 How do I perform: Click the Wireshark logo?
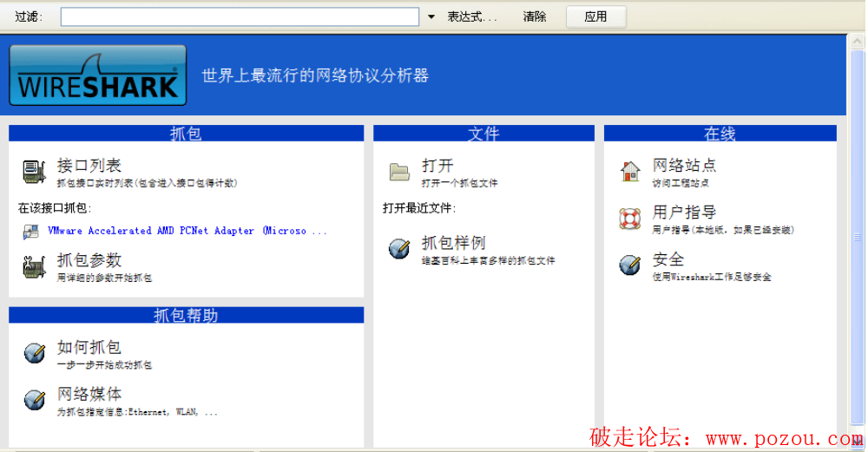point(98,75)
